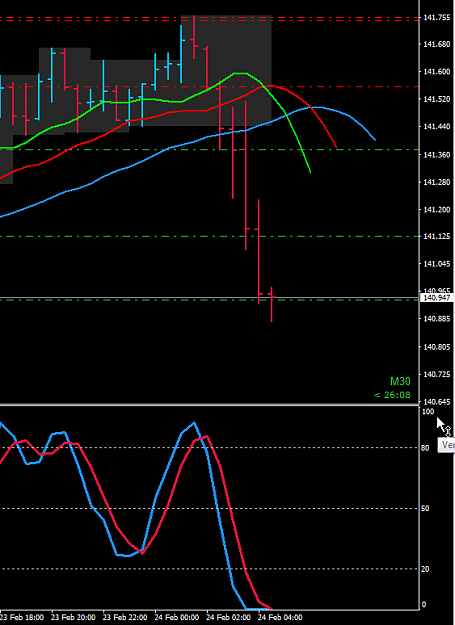The width and height of the screenshot is (455, 625).
Task: Click the 23 Feb 20:00 time label
Action: [x=73, y=617]
